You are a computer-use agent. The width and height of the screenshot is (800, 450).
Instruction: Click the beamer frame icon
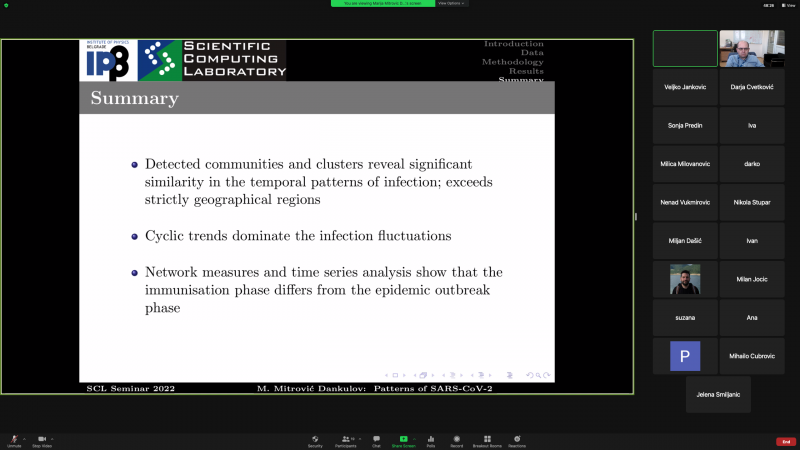(x=423, y=376)
